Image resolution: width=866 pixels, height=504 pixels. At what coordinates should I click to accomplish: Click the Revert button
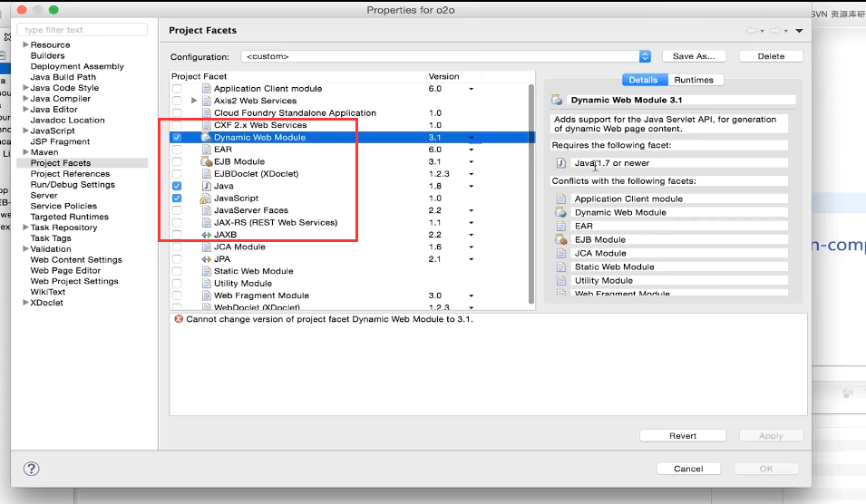(683, 435)
